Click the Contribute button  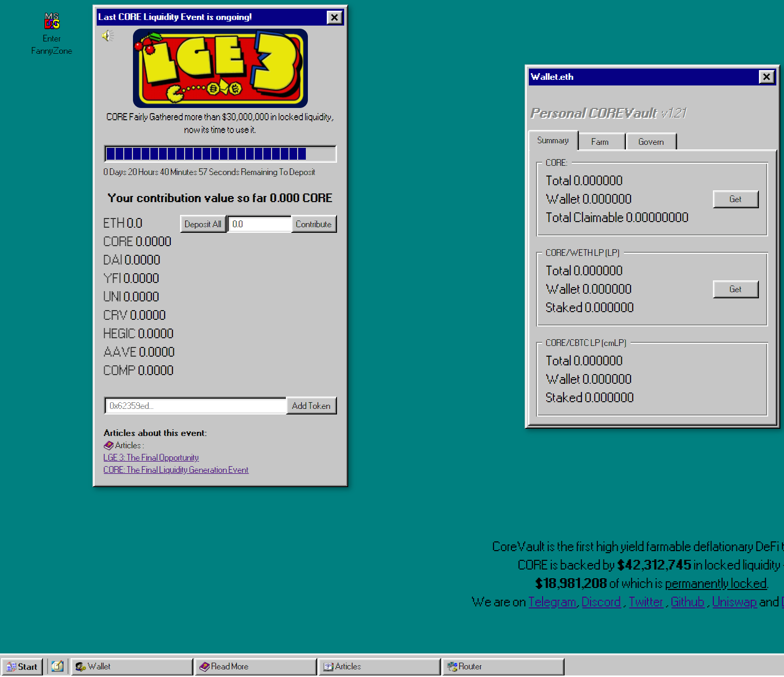tap(313, 224)
